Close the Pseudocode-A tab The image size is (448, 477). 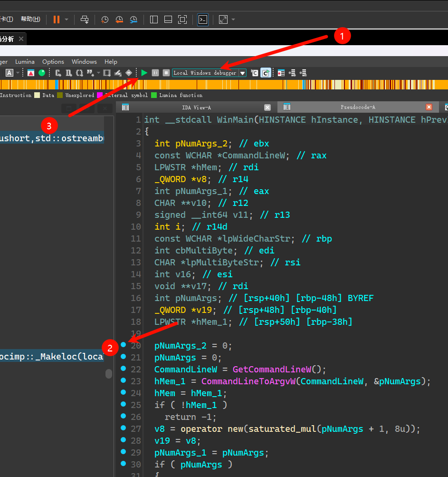click(429, 107)
